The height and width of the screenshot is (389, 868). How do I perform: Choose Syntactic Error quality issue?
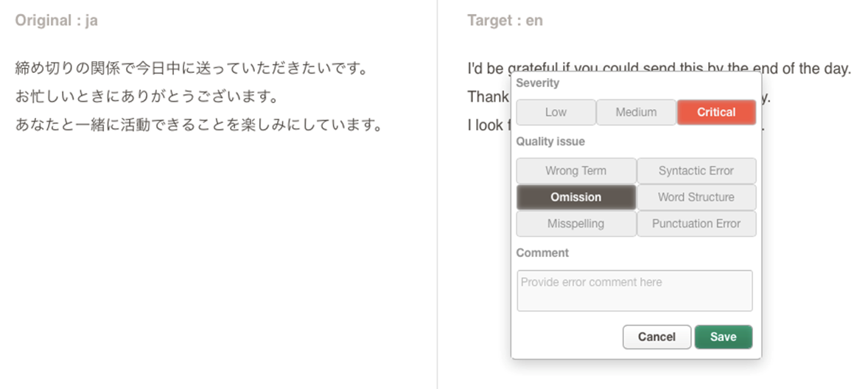pos(696,171)
